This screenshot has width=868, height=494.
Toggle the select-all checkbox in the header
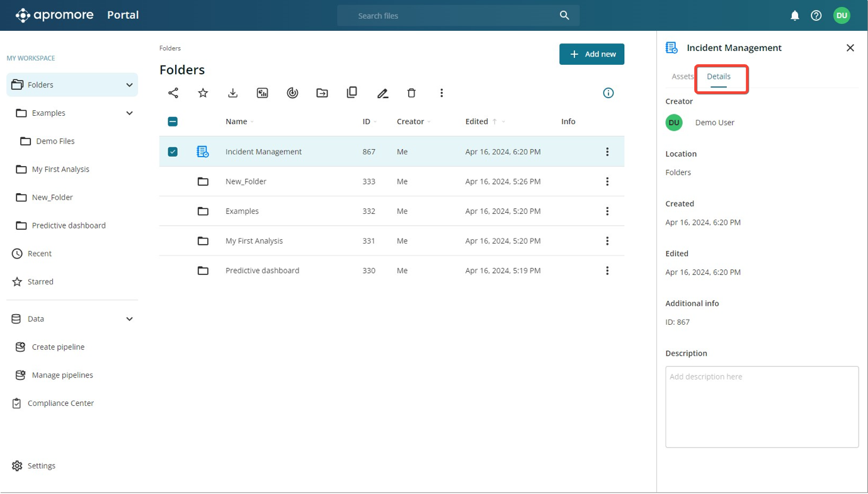pos(173,121)
